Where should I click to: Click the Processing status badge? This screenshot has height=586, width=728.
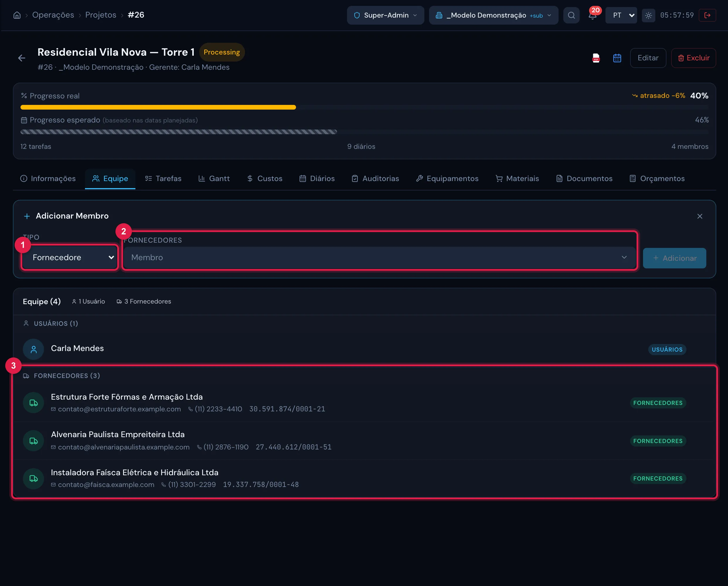point(222,52)
